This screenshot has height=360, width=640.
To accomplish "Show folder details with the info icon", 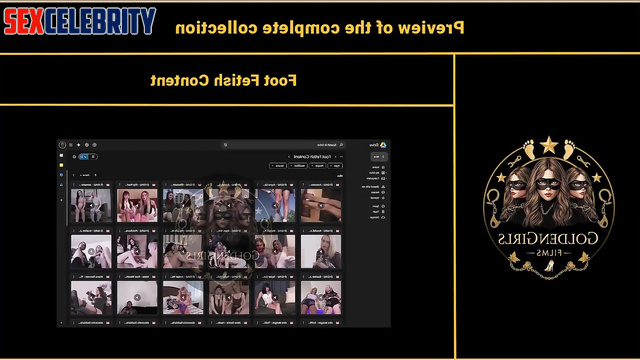I will (x=74, y=157).
